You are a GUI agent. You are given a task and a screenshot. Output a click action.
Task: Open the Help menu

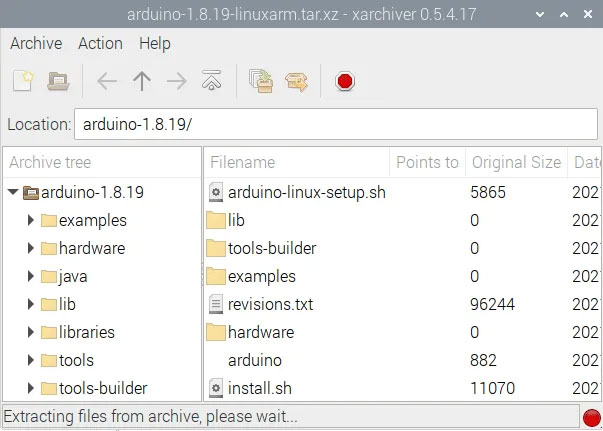(155, 43)
